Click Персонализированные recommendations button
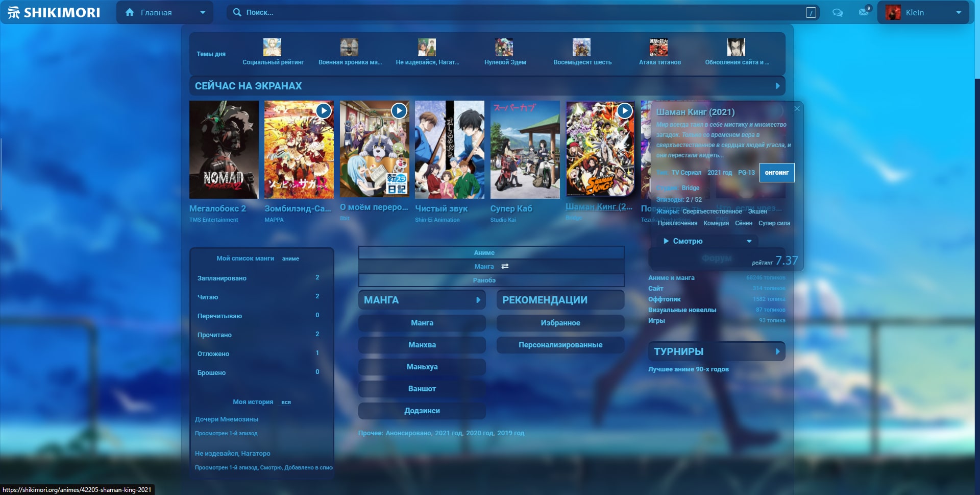The height and width of the screenshot is (495, 980). click(x=560, y=345)
